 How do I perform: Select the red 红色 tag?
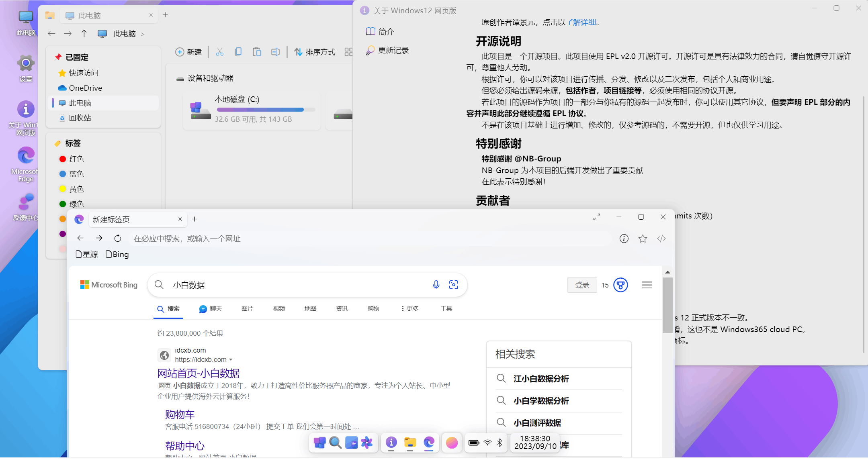72,159
